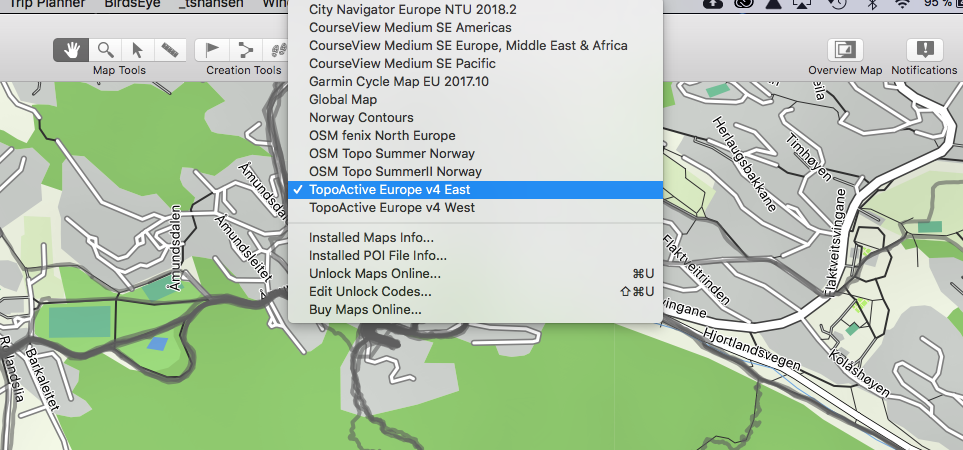Select checked TopoActive Europe v4 East map
This screenshot has width=963, height=450.
pos(390,189)
